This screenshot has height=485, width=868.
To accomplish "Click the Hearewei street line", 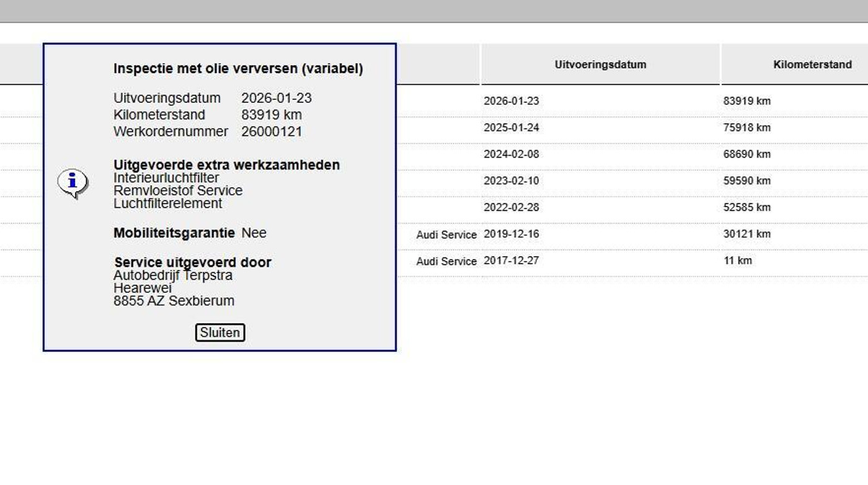I will (143, 288).
